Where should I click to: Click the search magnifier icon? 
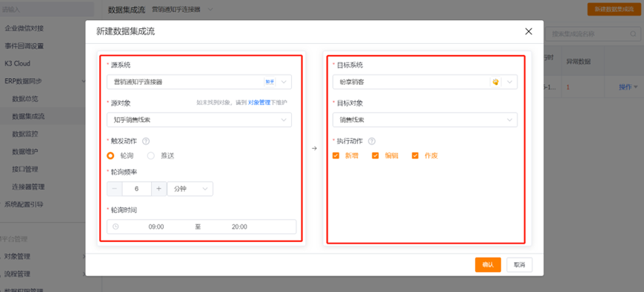[634, 34]
